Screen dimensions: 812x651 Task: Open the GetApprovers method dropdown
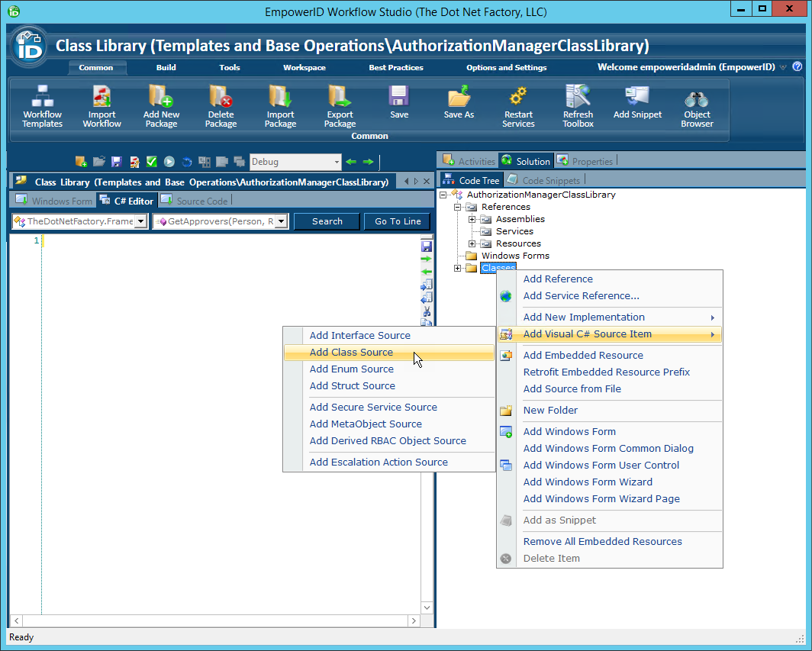click(281, 221)
